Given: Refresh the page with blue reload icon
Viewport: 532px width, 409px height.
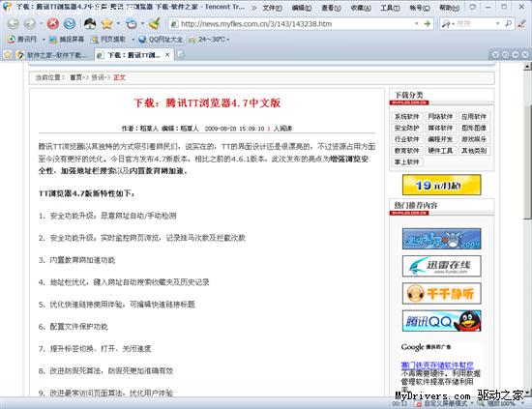Looking at the screenshot, I should tap(70, 23).
